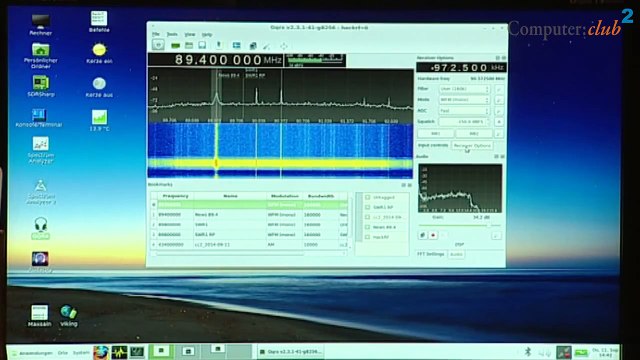The height and width of the screenshot is (360, 640).
Task: Click the -972.500 kHz offset display
Action: pyautogui.click(x=461, y=67)
